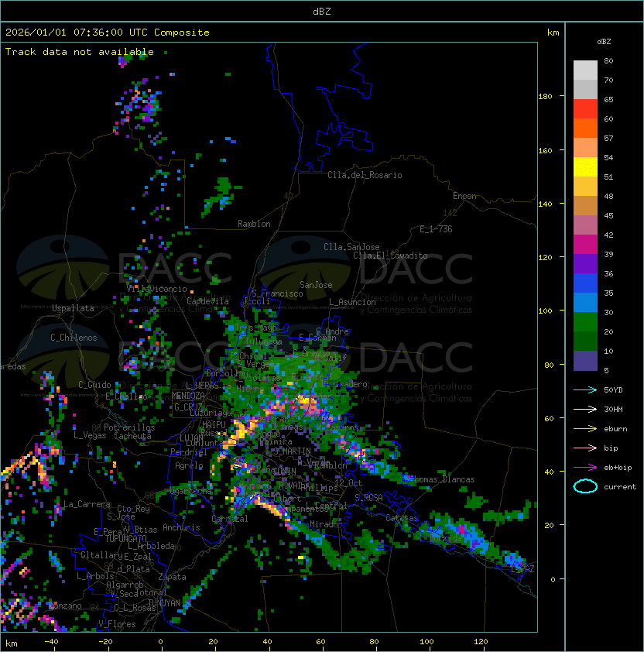Click the 'TUNUYAN' map label
The height and width of the screenshot is (652, 644).
(164, 603)
